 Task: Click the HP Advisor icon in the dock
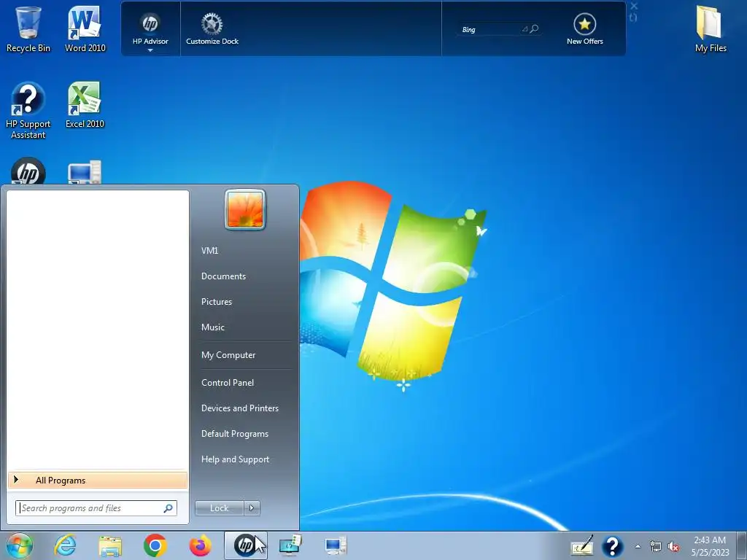coord(150,24)
